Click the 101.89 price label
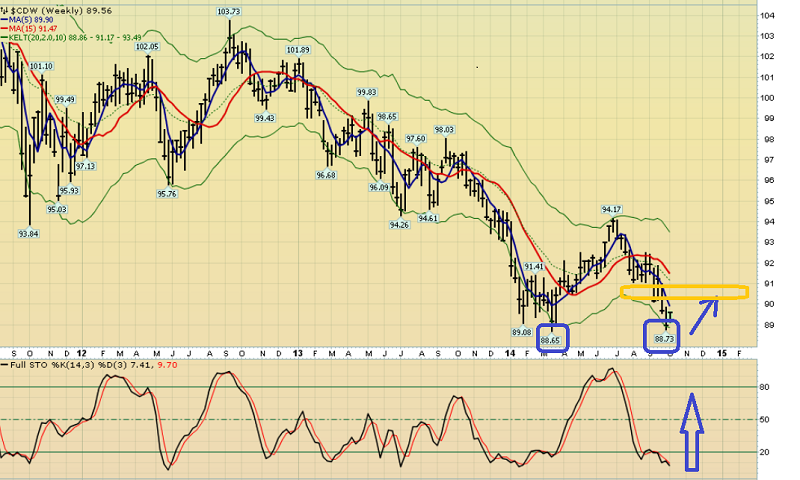The height and width of the screenshot is (480, 800). click(x=297, y=50)
